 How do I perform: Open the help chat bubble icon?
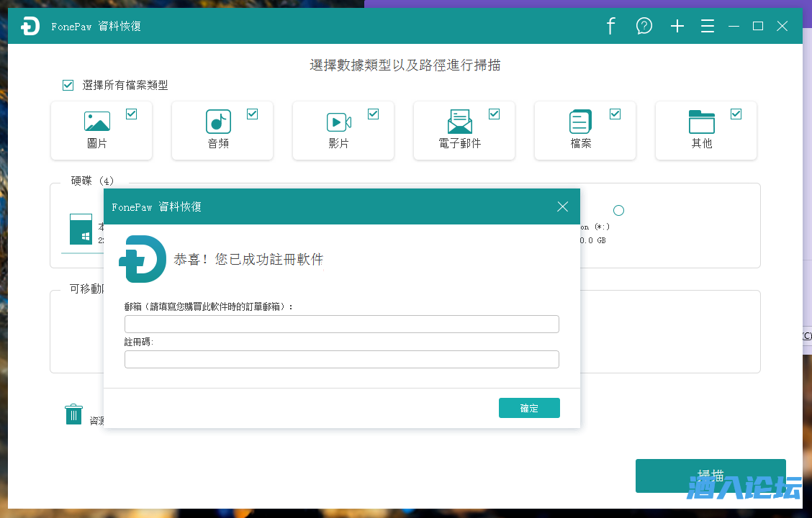point(644,27)
